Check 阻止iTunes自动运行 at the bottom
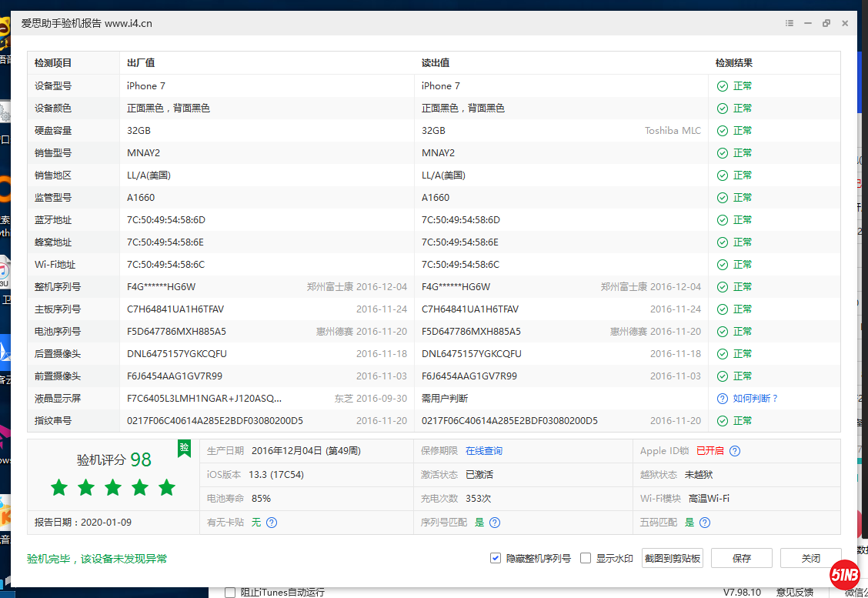The height and width of the screenshot is (598, 868). 230,591
